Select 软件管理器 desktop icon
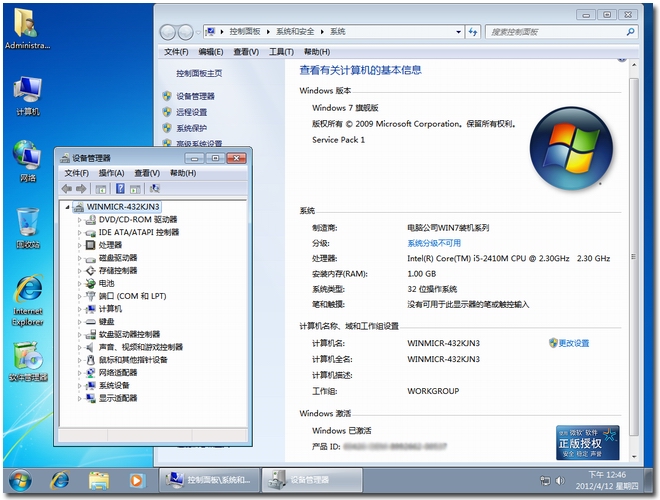This screenshot has width=660, height=500. coord(28,362)
